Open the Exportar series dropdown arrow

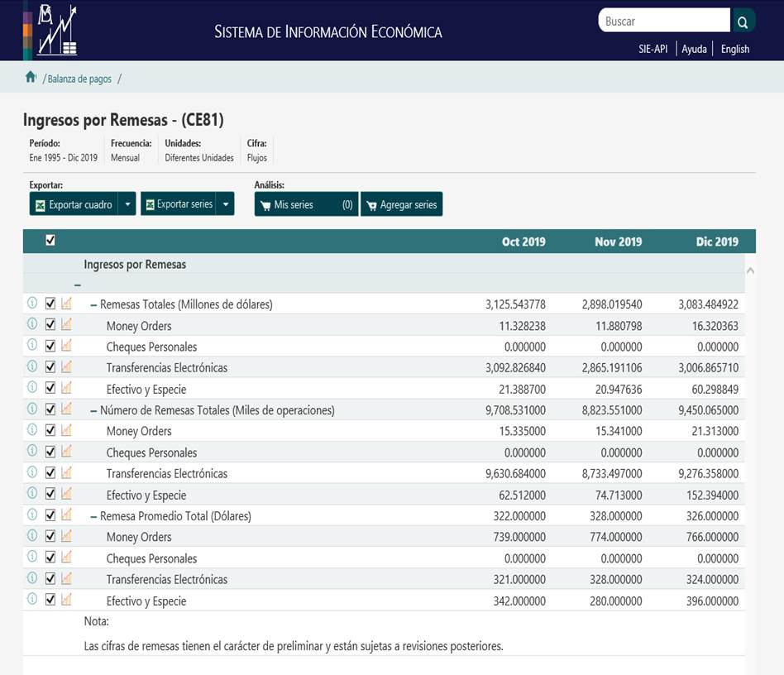click(225, 204)
